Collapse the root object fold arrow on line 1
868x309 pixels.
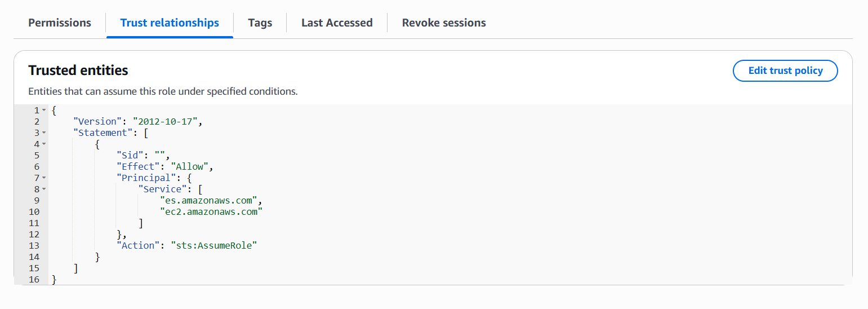[x=44, y=110]
